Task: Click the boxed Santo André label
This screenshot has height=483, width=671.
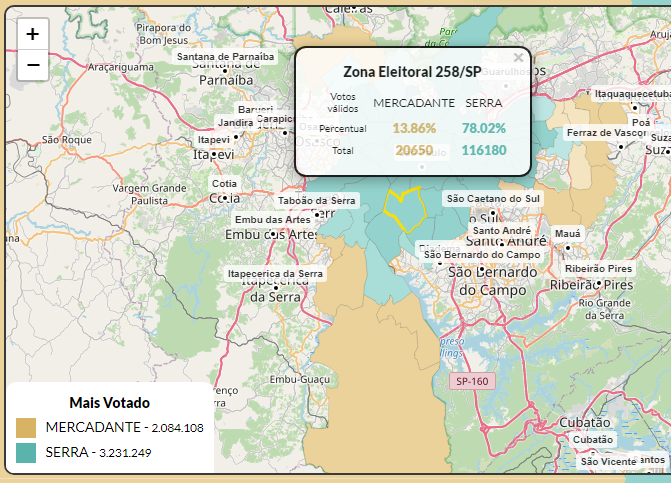Action: 502,231
